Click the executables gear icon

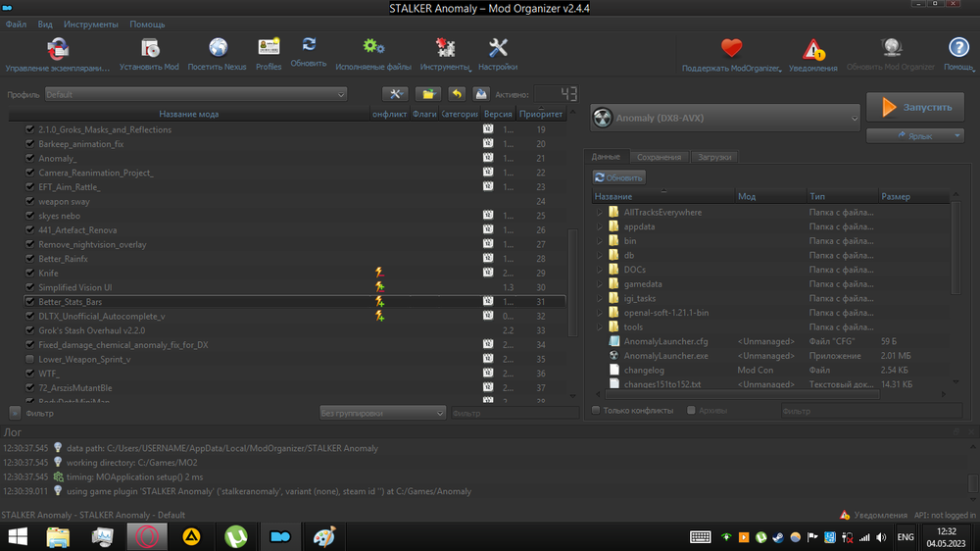(372, 48)
